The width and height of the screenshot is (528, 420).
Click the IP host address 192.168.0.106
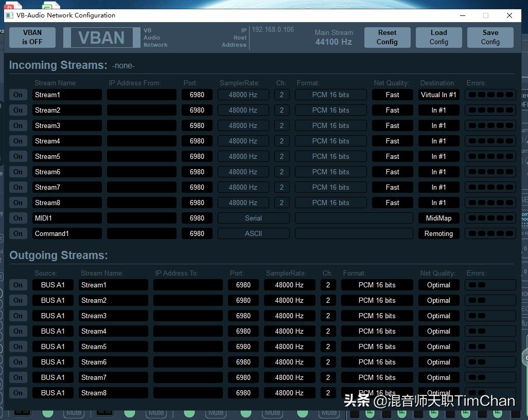273,30
